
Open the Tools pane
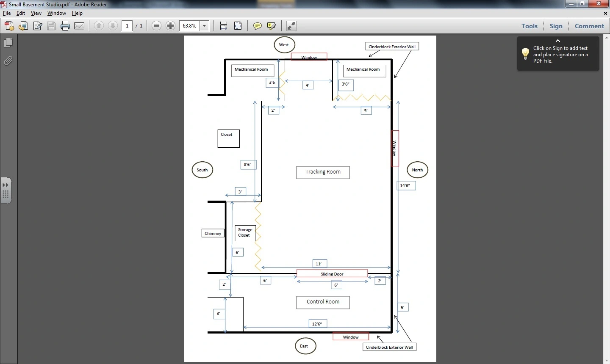529,26
